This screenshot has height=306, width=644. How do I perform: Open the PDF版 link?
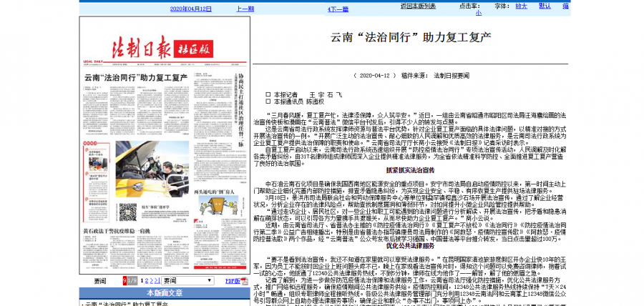(x=233, y=281)
